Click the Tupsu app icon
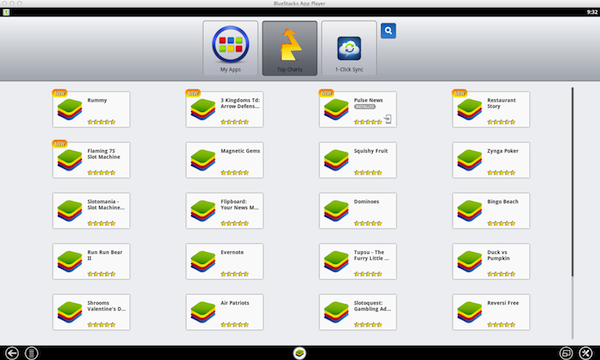Image resolution: width=600 pixels, height=360 pixels. [336, 261]
